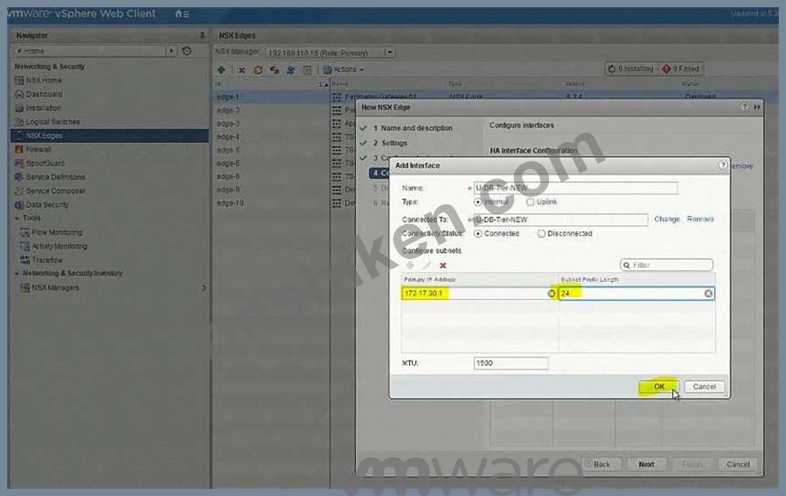Go to step 1 Name and description
Screen dimensions: 786x496
click(x=412, y=128)
